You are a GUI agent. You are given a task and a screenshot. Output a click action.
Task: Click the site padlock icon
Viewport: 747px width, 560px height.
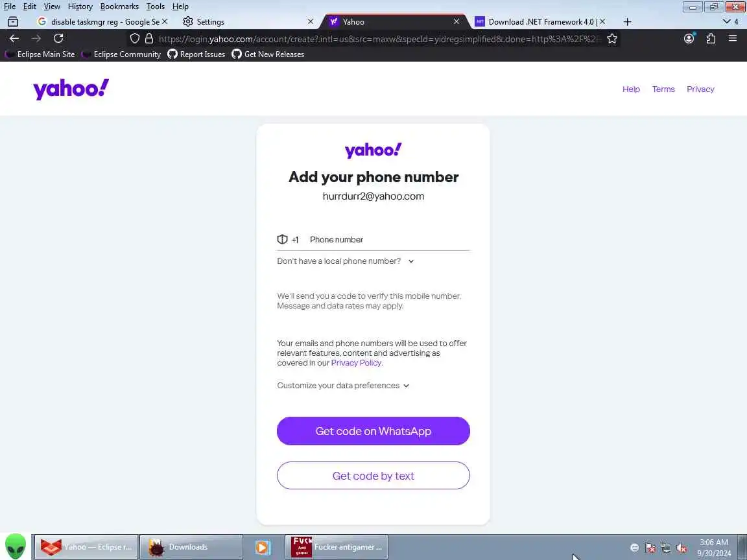[x=149, y=39]
